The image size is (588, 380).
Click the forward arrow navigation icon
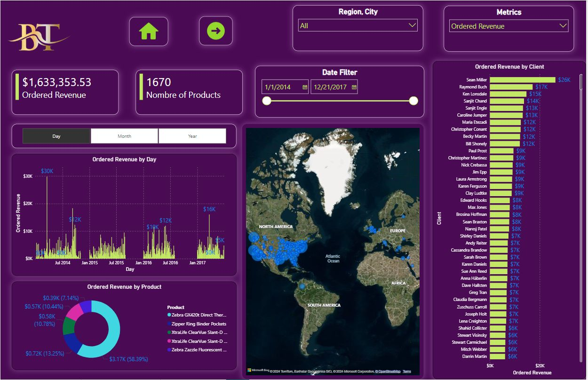click(x=216, y=31)
